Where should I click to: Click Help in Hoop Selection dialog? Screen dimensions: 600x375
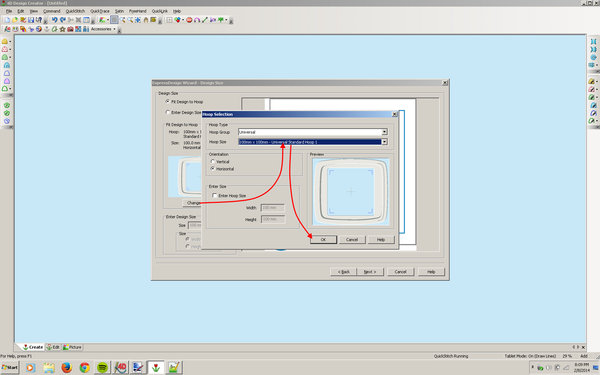point(381,240)
